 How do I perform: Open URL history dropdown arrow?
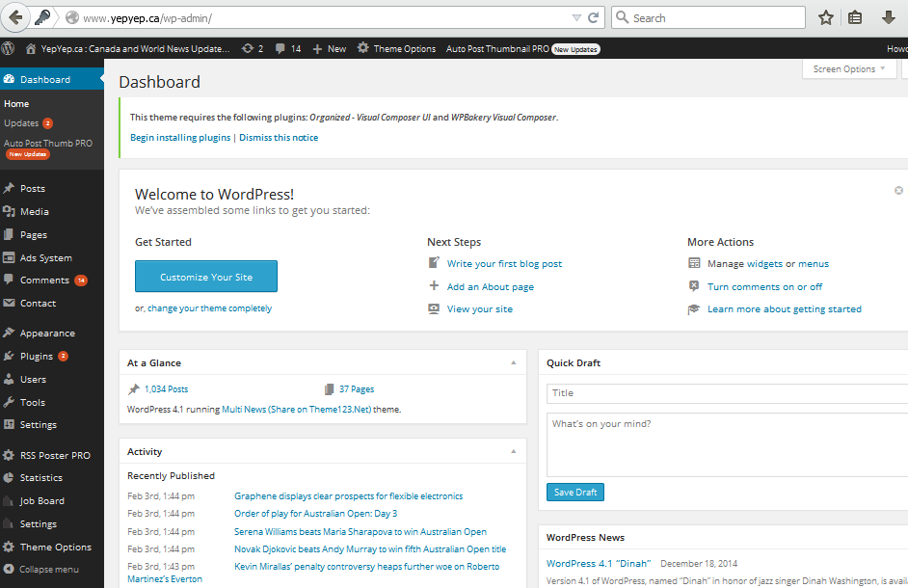pos(576,18)
